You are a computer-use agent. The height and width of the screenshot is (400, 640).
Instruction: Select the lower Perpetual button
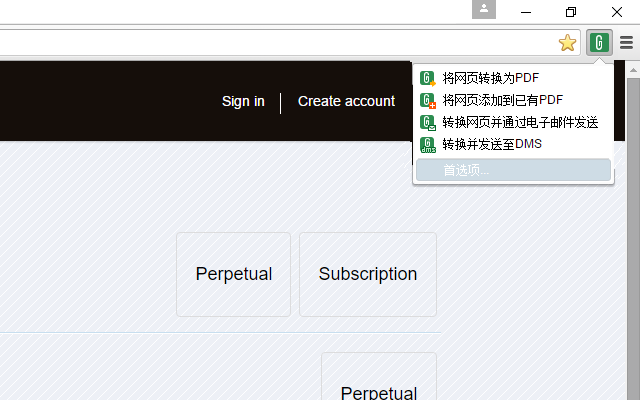tap(379, 376)
